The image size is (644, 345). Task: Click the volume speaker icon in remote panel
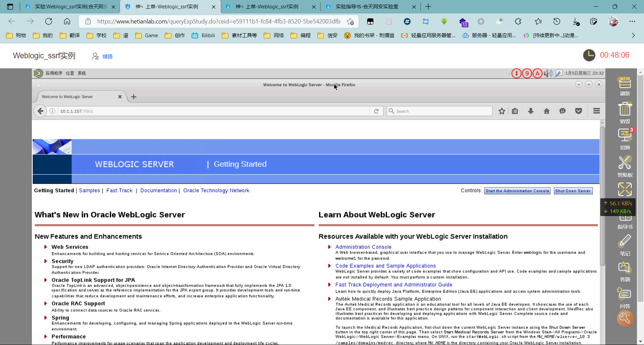[x=548, y=73]
